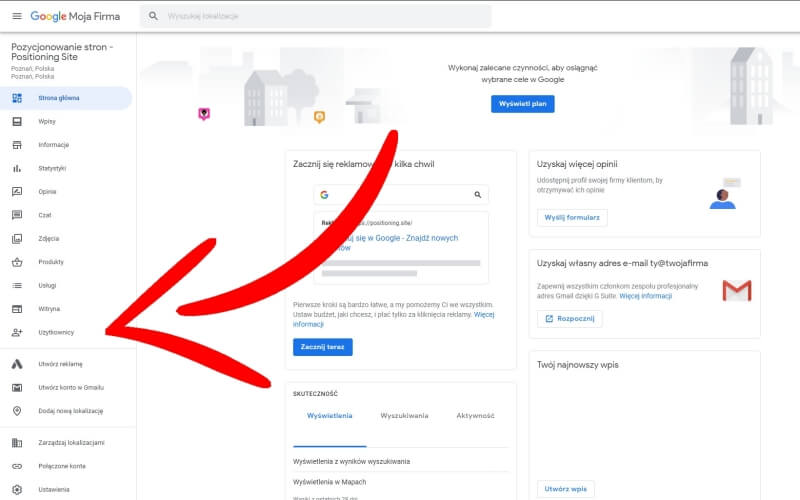Go to Informacje in the sidebar
This screenshot has width=800, height=500.
pos(66,145)
